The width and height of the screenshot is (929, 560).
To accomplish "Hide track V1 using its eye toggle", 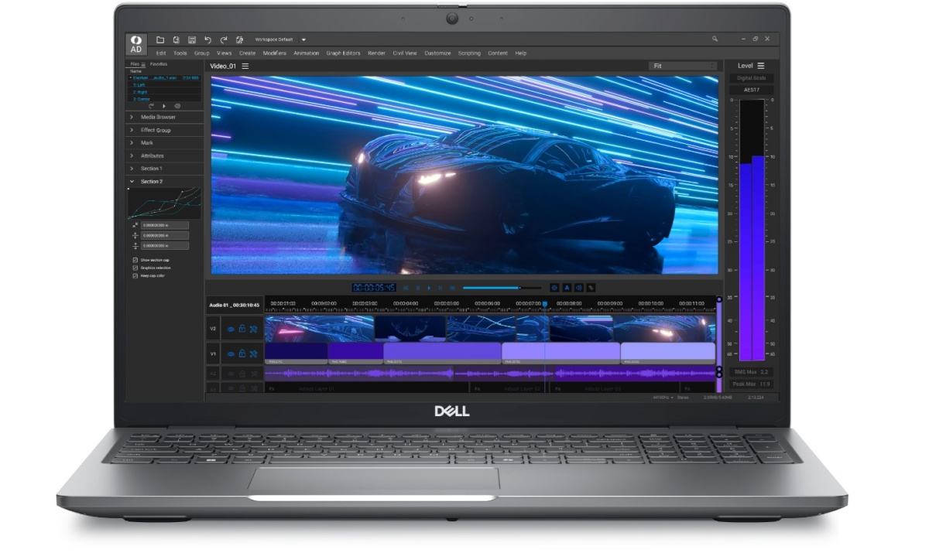I will [x=230, y=353].
